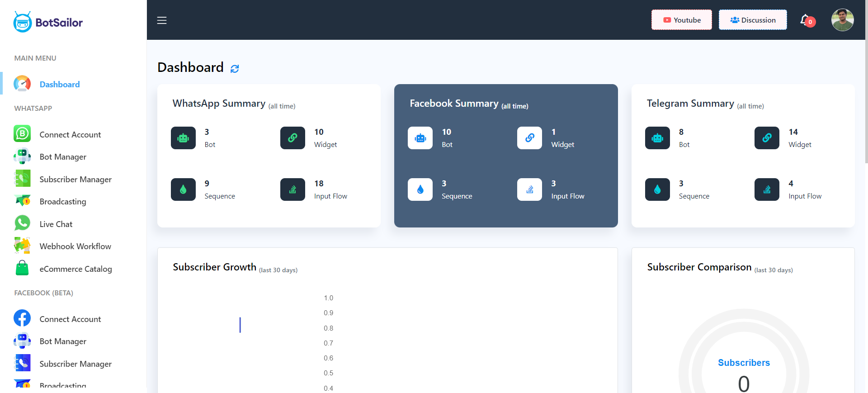Click the WhatsApp Widget link icon
The width and height of the screenshot is (868, 393).
tap(292, 138)
